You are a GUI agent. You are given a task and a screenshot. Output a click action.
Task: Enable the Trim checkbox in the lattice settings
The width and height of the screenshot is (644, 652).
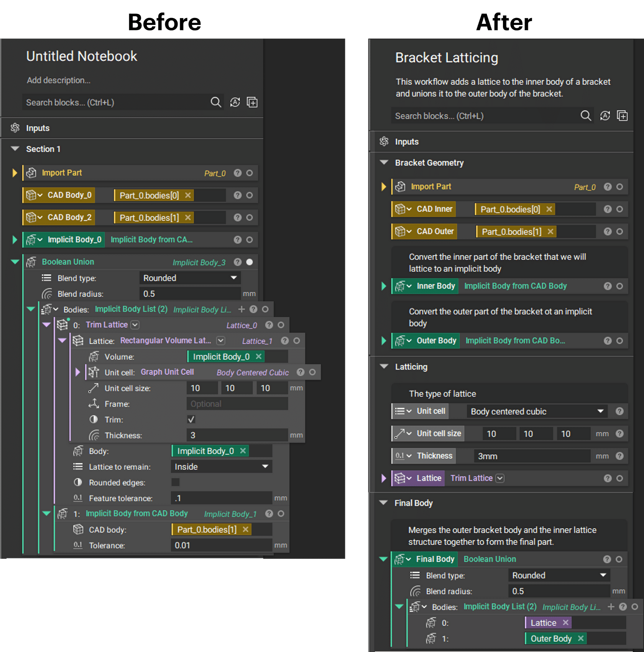[191, 419]
